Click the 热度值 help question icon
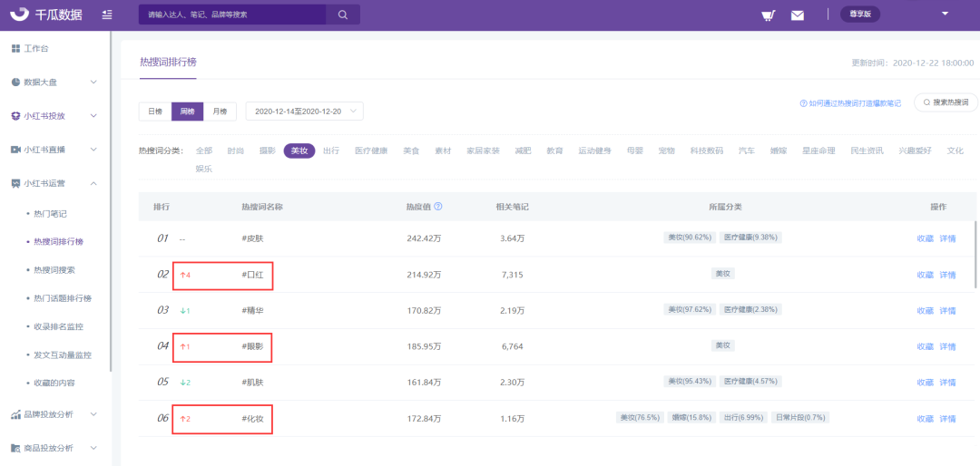The height and width of the screenshot is (466, 980). click(x=438, y=206)
